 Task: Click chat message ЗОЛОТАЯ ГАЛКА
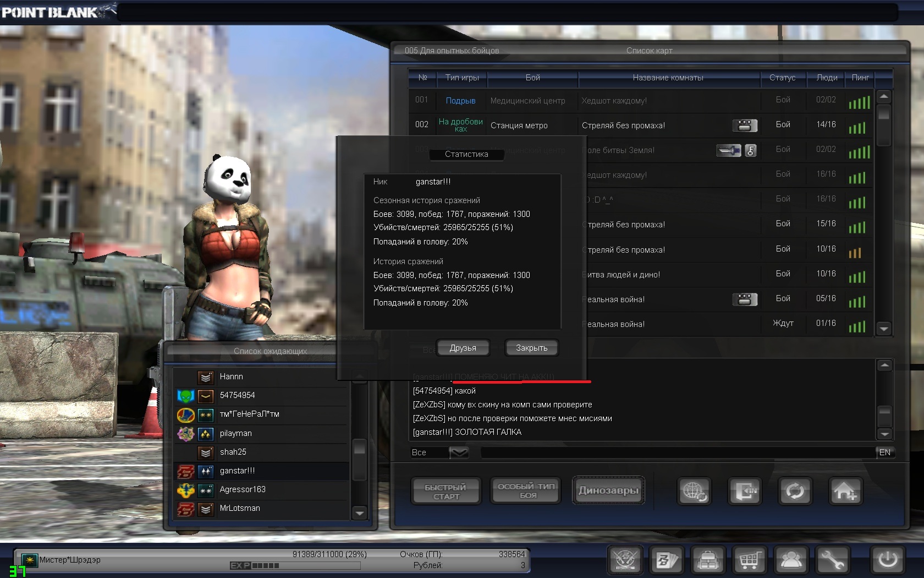pos(488,432)
